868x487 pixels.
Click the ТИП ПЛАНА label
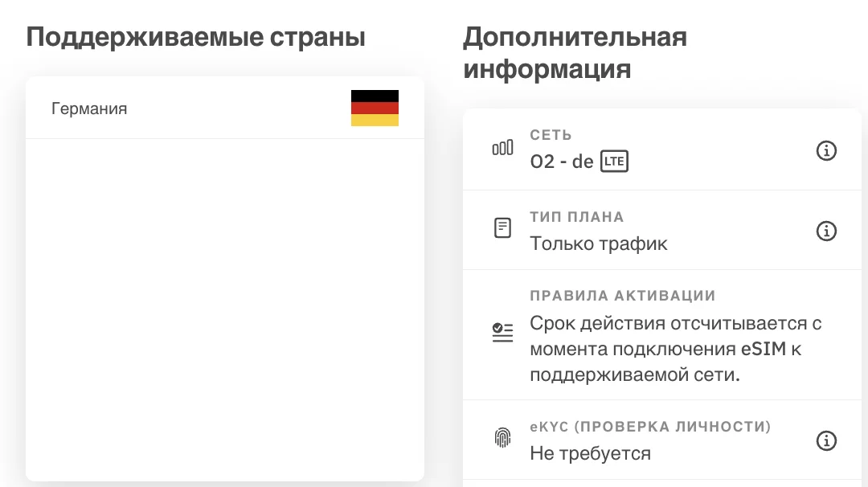pyautogui.click(x=577, y=217)
